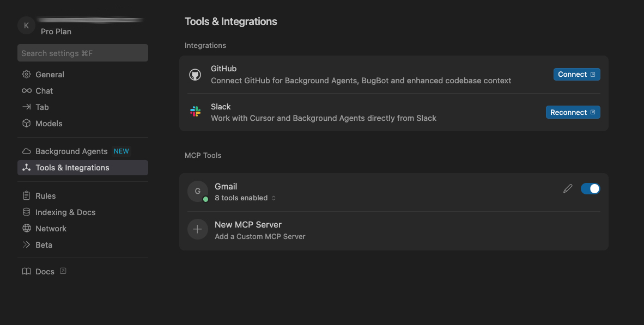Open the Rules settings section
The width and height of the screenshot is (644, 325).
[x=45, y=196]
